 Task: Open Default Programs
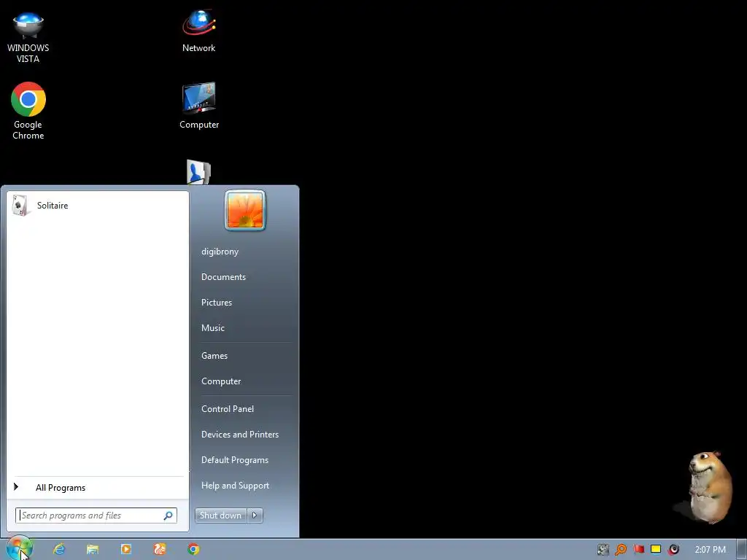[234, 460]
